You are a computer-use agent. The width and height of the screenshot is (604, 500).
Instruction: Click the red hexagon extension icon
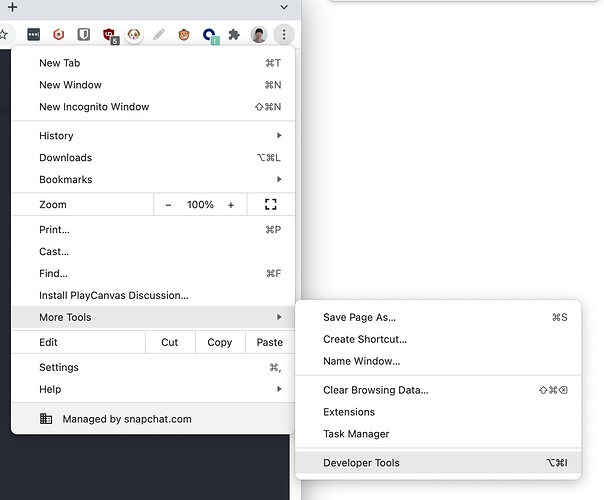(59, 35)
